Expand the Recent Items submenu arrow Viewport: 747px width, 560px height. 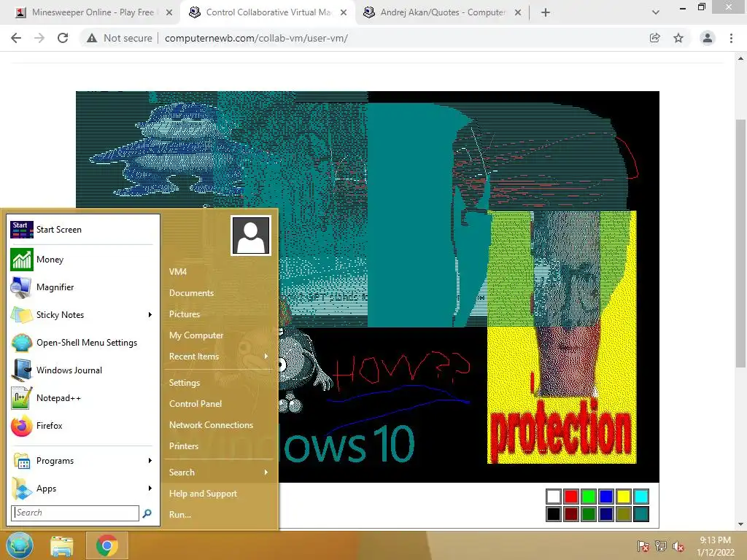pyautogui.click(x=266, y=356)
